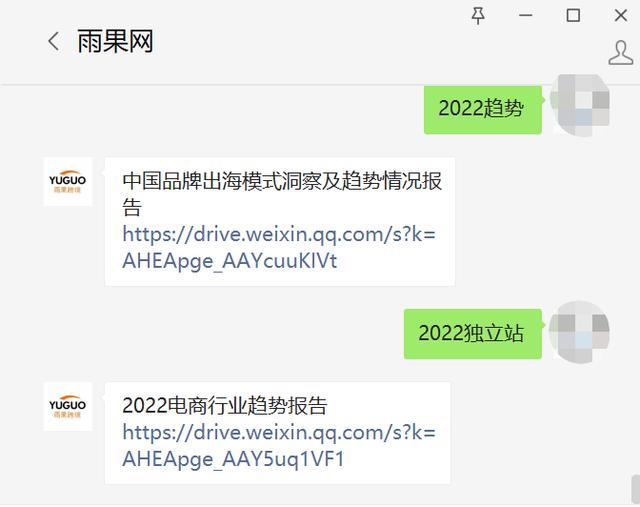Go back using the left arrow
Screen dimensions: 640x507
(53, 42)
